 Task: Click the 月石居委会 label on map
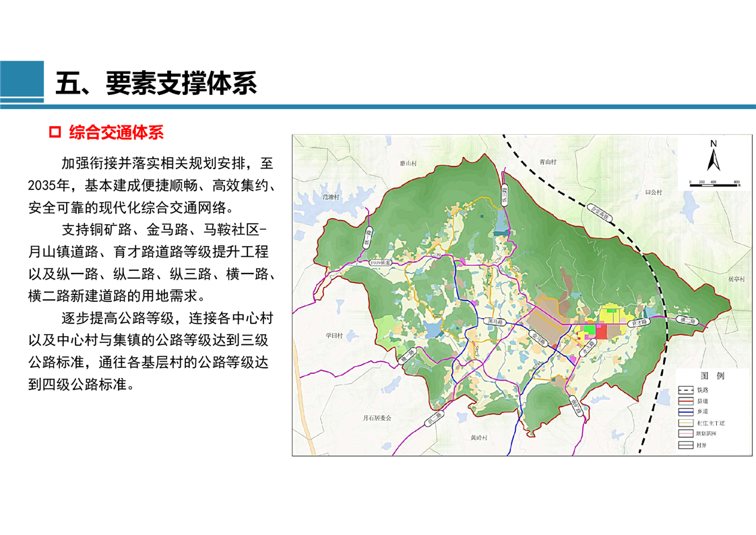point(377,418)
